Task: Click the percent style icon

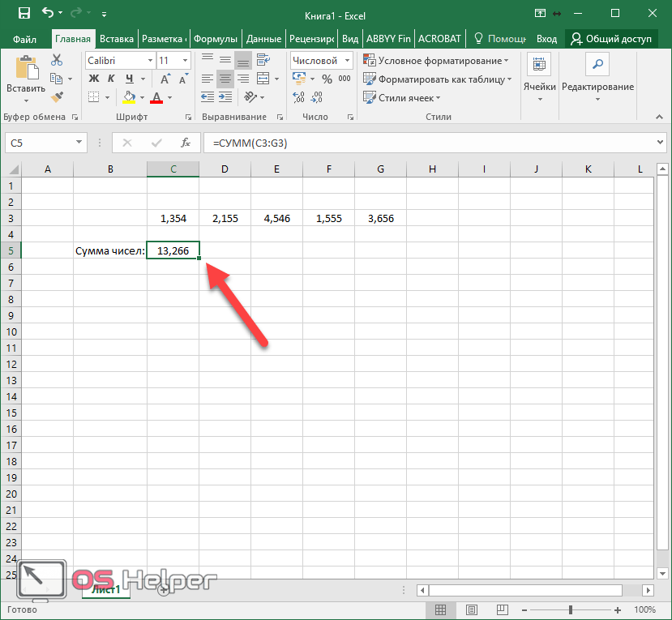Action: (327, 79)
